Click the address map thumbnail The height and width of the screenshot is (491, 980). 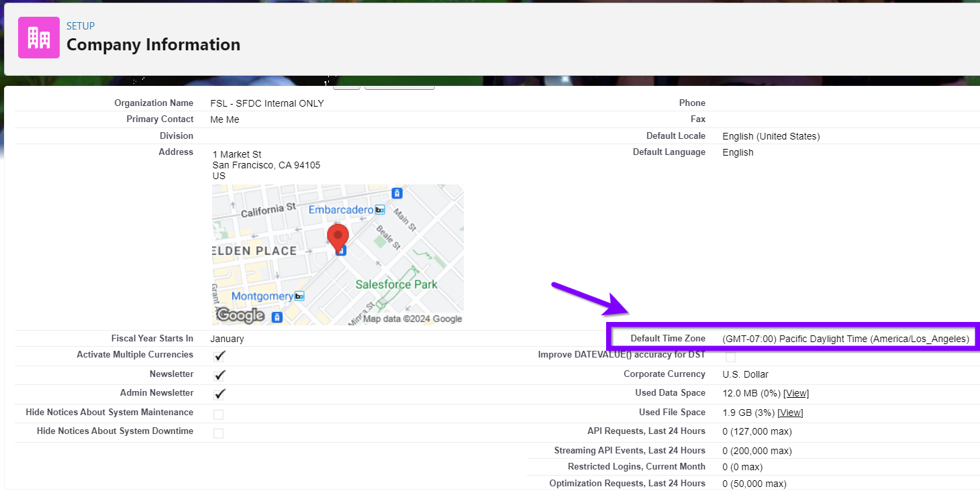point(338,255)
